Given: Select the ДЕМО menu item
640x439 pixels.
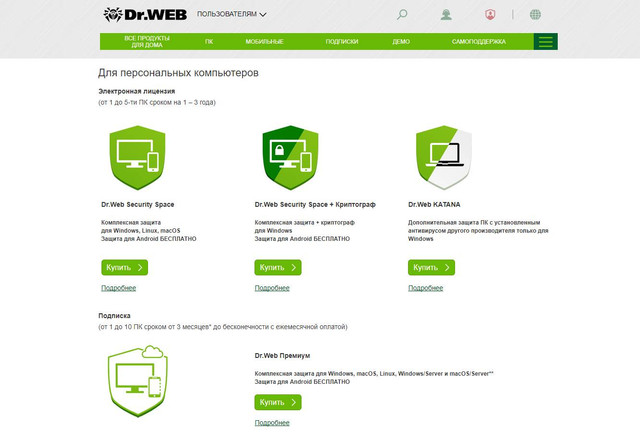Looking at the screenshot, I should [x=401, y=42].
